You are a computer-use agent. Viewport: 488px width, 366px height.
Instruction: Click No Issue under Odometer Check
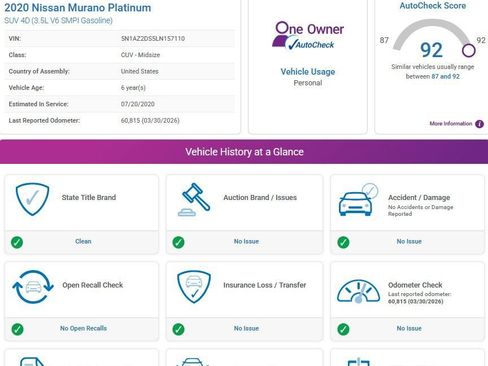pos(409,328)
